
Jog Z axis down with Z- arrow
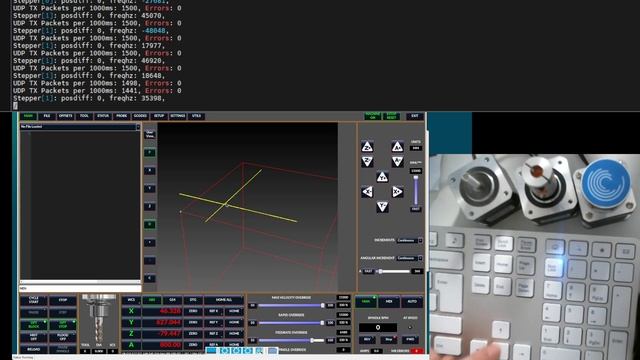tap(367, 162)
